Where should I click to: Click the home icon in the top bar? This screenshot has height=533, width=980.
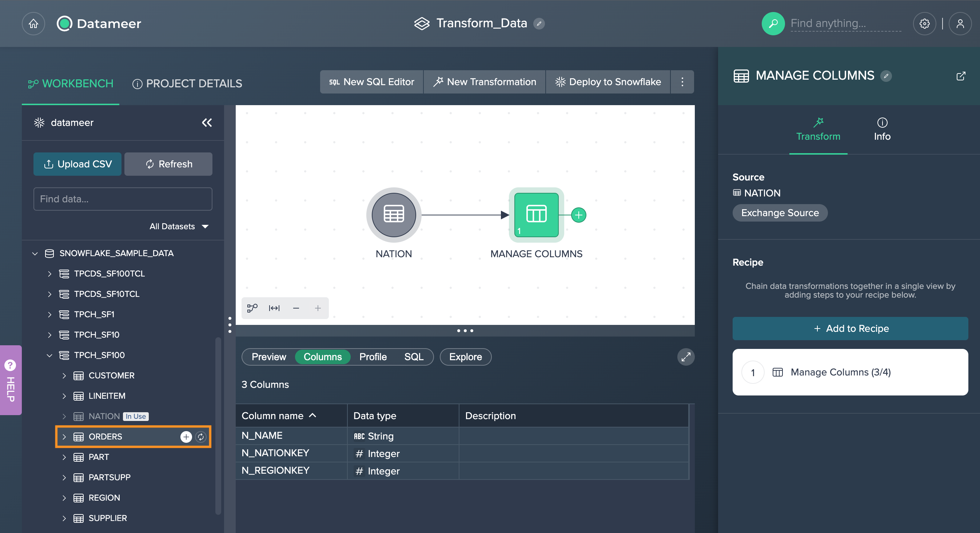click(x=33, y=23)
